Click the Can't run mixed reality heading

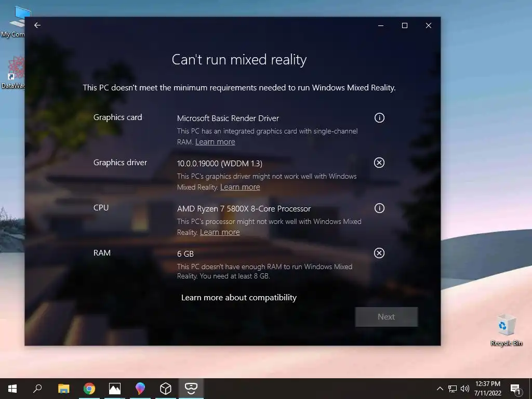[239, 60]
